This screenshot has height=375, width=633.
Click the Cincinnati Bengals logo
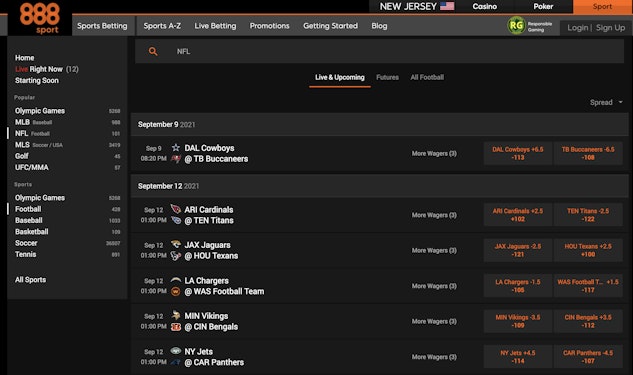pos(176,327)
